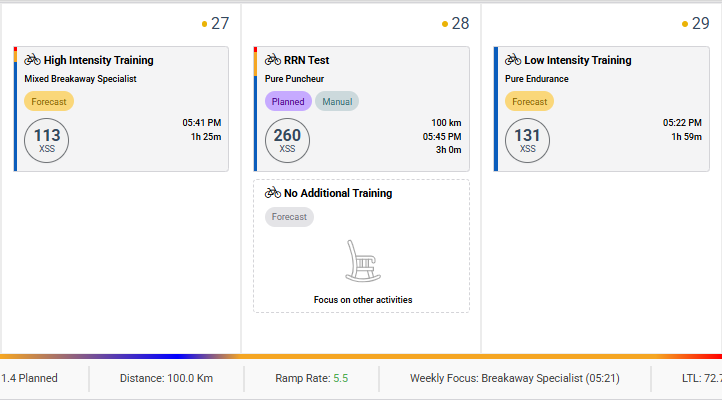
Task: Open the High Intensity Training title
Action: [98, 60]
